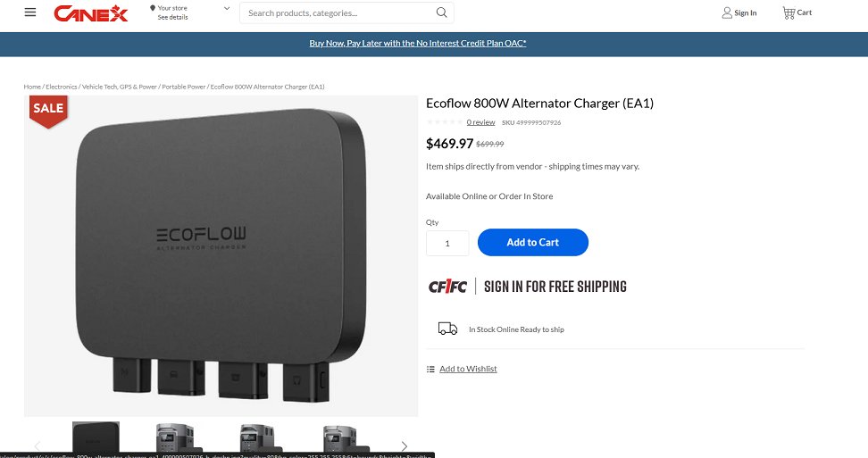The width and height of the screenshot is (868, 458).
Task: Select the second product thumbnail image
Action: coord(175,438)
